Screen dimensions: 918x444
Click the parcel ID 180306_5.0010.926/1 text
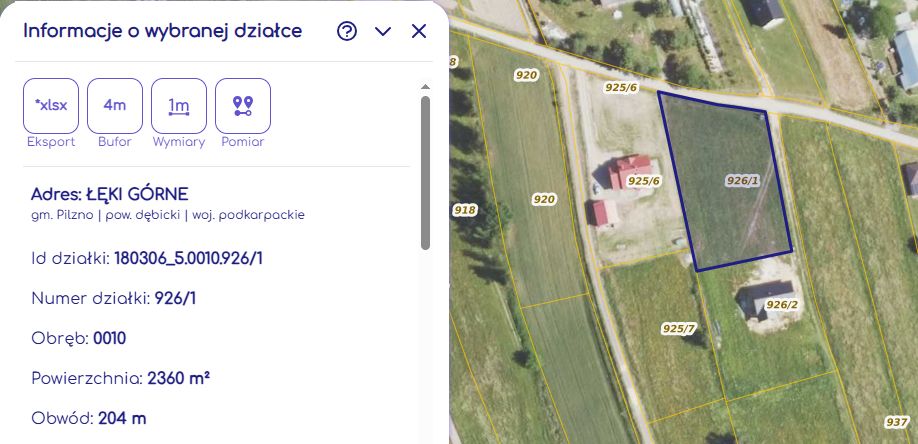coord(189,258)
